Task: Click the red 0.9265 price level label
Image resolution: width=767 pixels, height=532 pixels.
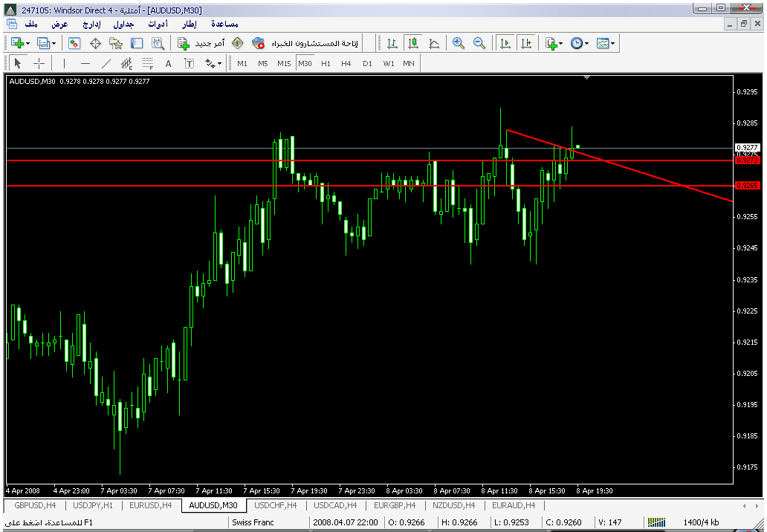Action: coord(745,185)
